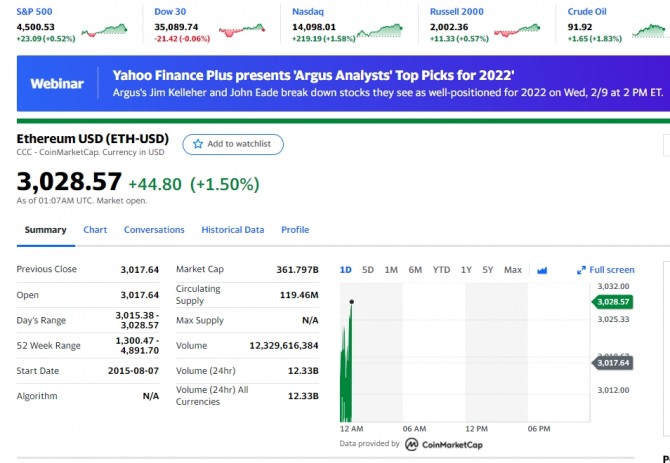Viewport: 670px width, 463px height.
Task: Select the 5D chart range
Action: [367, 270]
